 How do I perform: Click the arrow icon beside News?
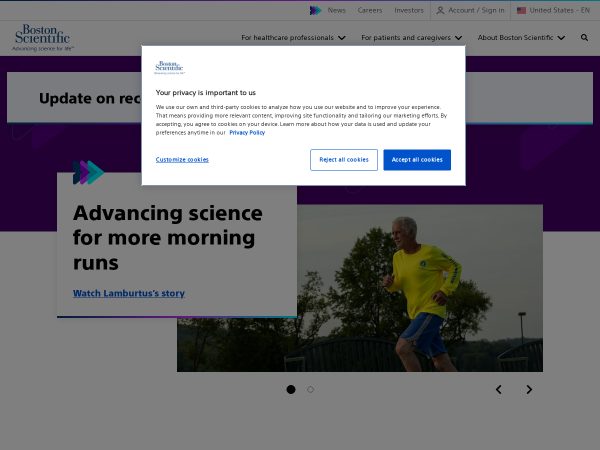(315, 10)
